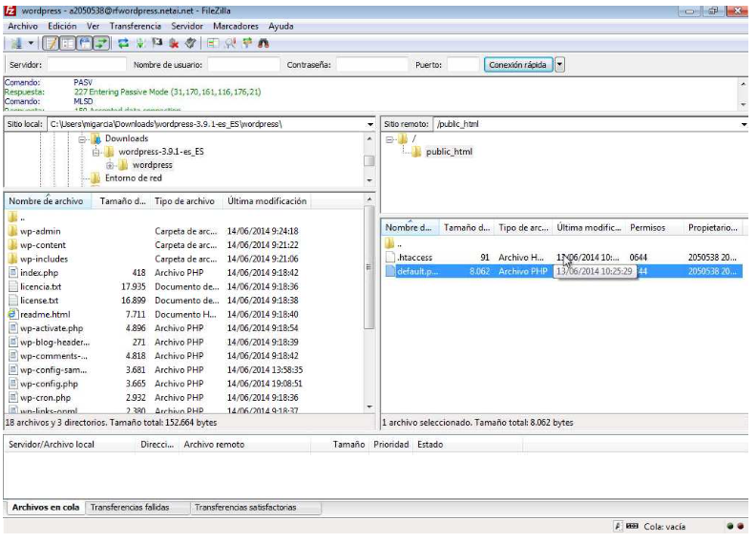Select the remote default.php file icon
756x543 pixels.
390,272
